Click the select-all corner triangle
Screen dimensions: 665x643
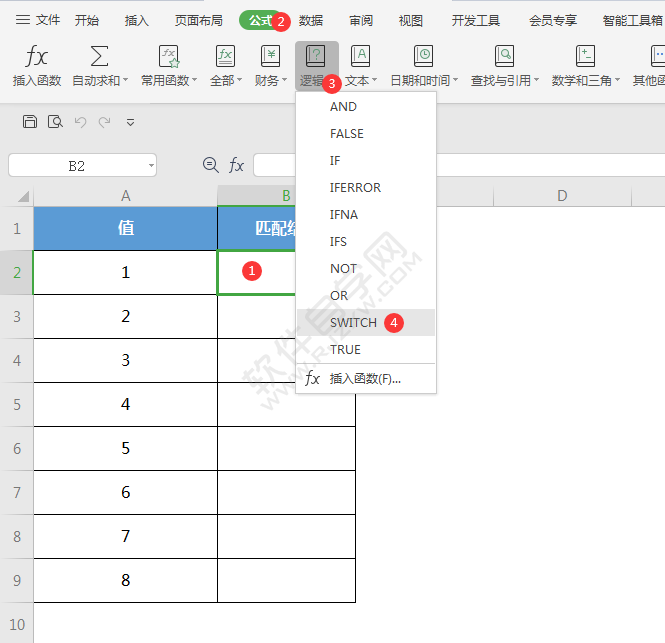23,196
